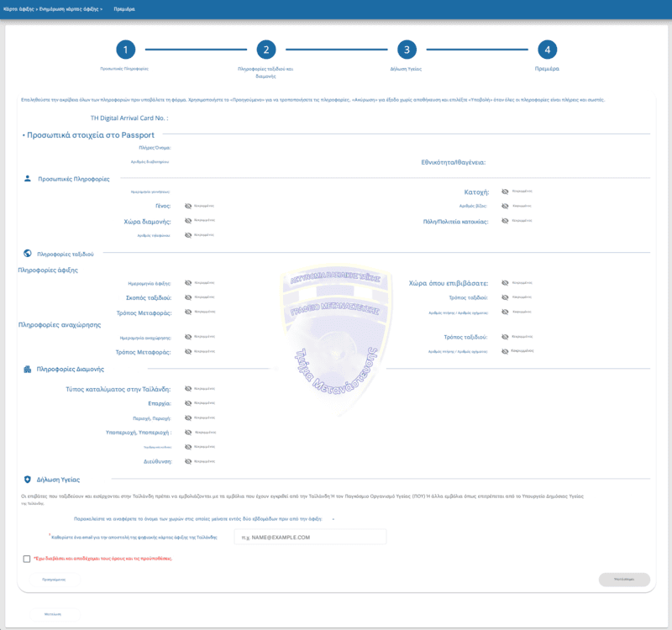Open the Κάρτα άφιξης breadcrumb link
Viewport: 672px width, 630px height.
(18, 9)
